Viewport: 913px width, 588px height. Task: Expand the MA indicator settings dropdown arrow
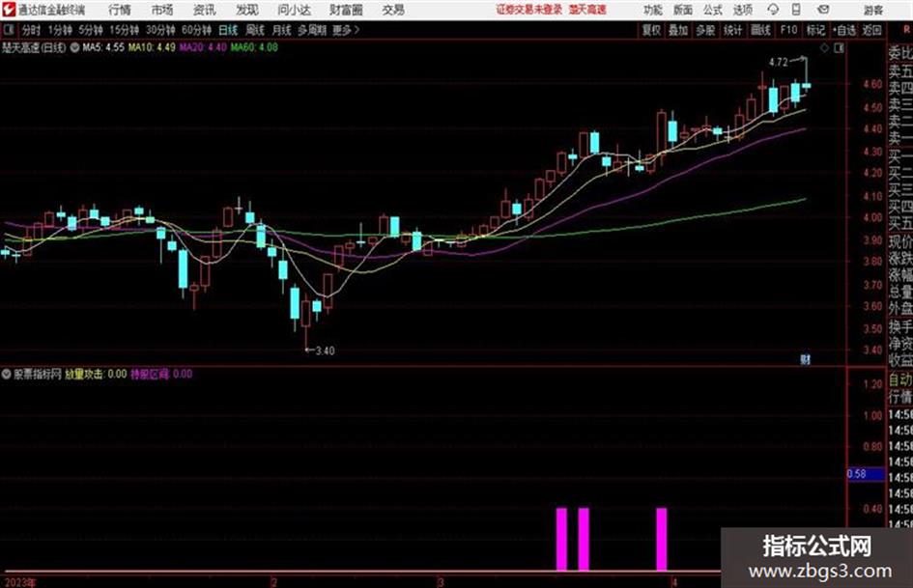[x=74, y=47]
